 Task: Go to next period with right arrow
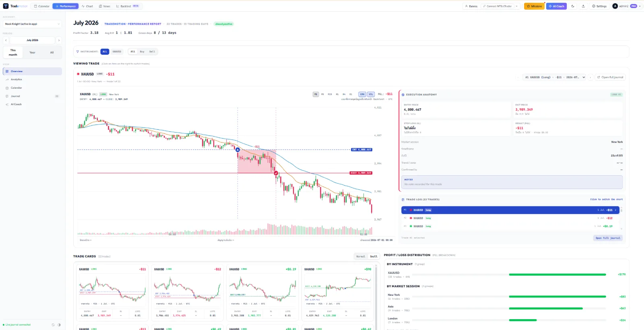click(x=59, y=40)
